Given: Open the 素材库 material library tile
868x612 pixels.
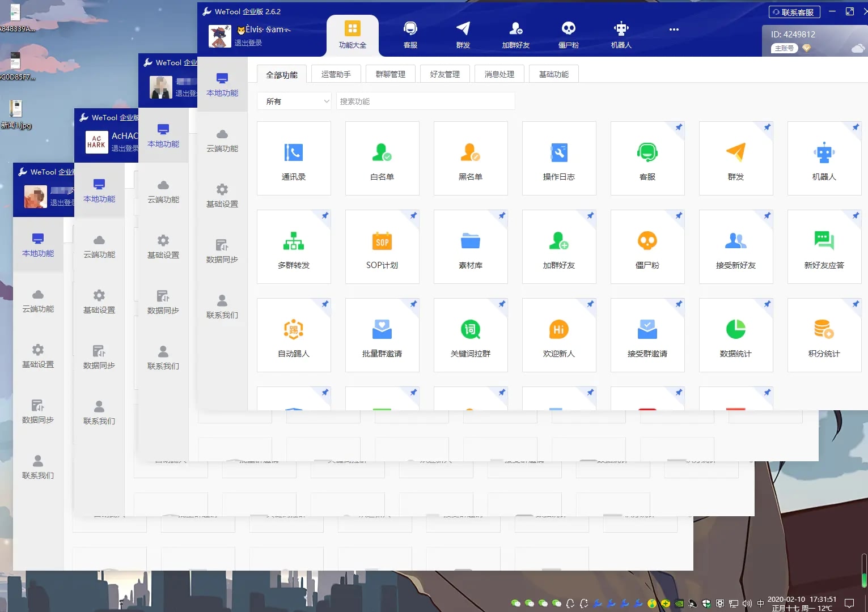Looking at the screenshot, I should (471, 246).
